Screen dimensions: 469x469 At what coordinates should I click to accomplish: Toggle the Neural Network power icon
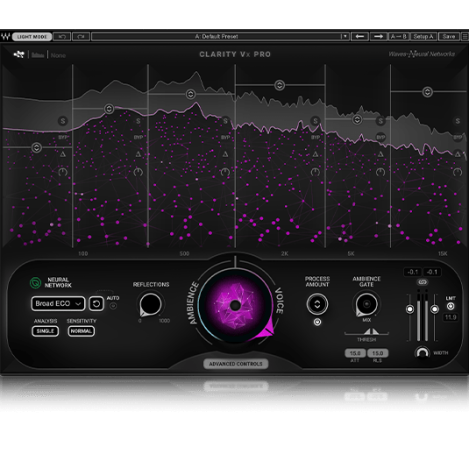click(35, 283)
